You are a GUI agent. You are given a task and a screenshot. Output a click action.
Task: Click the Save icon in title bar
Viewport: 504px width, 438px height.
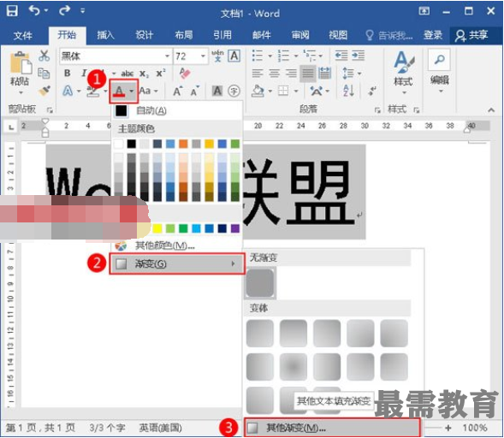[x=12, y=10]
